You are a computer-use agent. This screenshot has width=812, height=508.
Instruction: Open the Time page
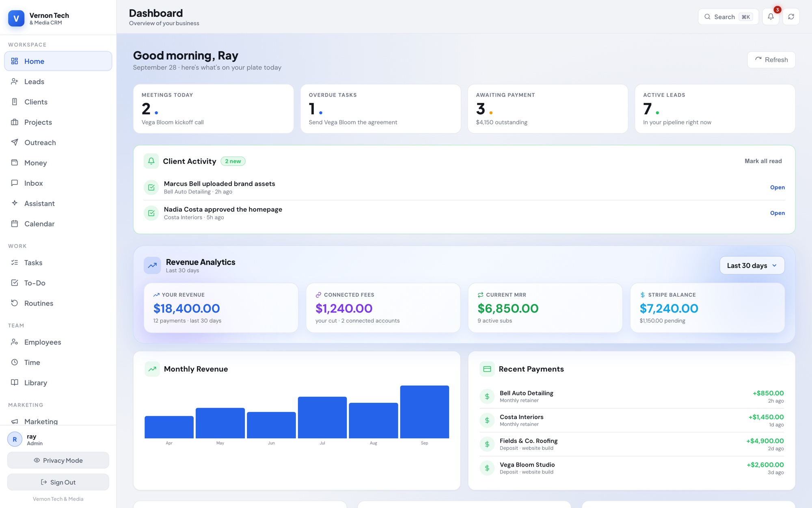coord(58,363)
